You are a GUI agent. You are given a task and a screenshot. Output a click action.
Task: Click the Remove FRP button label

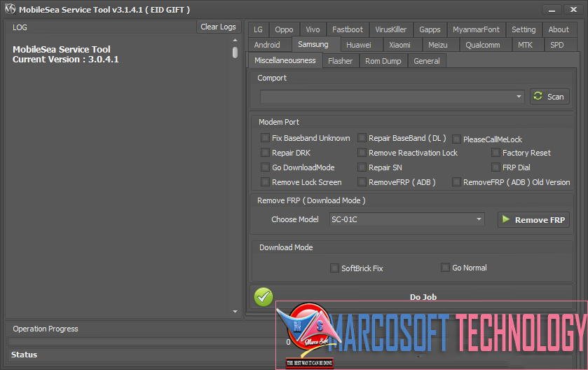tap(540, 220)
